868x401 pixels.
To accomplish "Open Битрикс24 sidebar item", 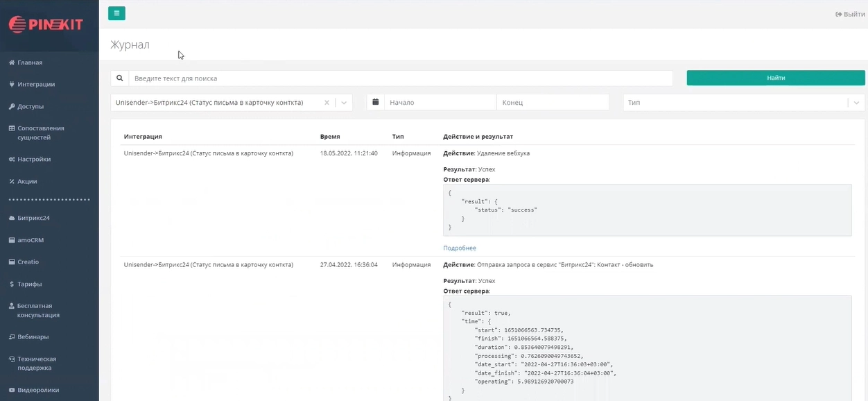I will pyautogui.click(x=33, y=218).
